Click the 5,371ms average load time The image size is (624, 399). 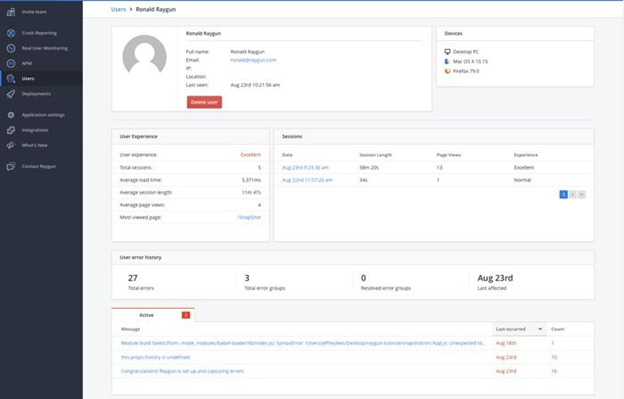[x=252, y=180]
